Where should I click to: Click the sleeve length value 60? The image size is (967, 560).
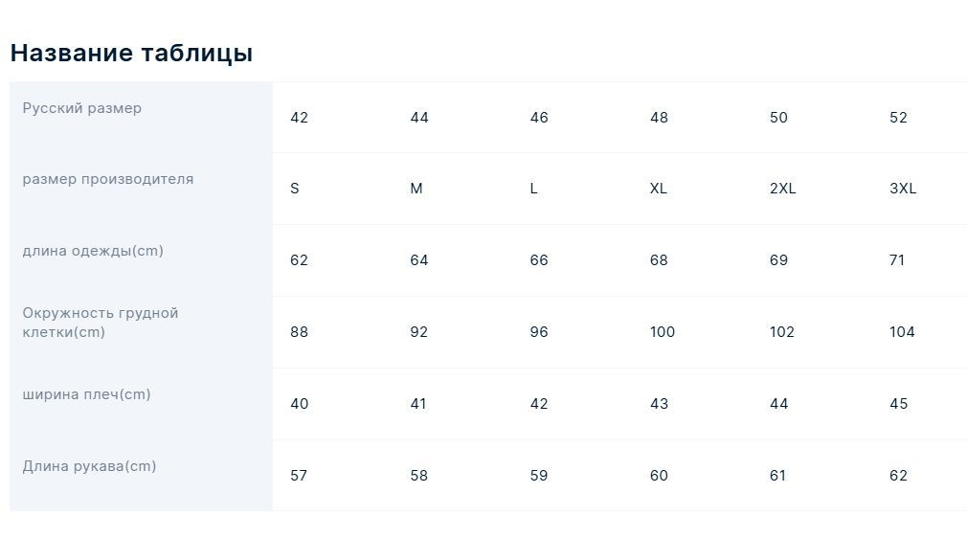[659, 476]
